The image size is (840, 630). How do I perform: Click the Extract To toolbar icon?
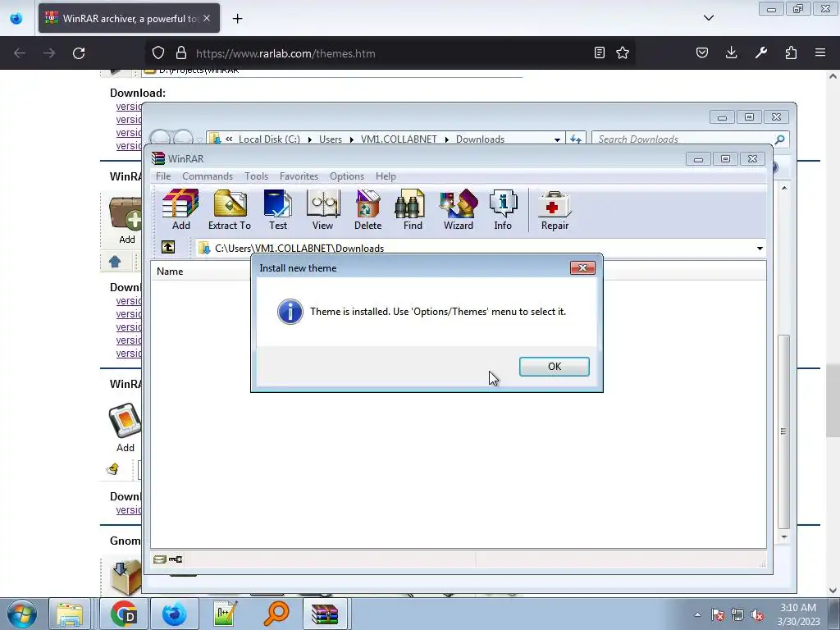[x=230, y=209]
